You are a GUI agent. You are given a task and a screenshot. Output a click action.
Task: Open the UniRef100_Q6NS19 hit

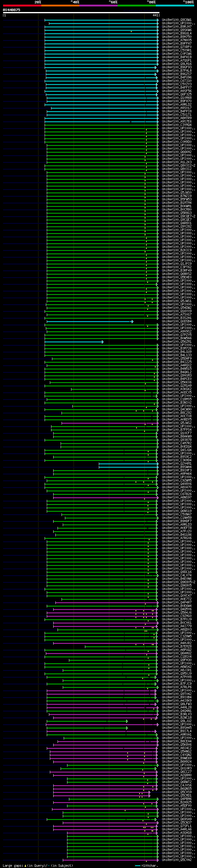(176, 511)
